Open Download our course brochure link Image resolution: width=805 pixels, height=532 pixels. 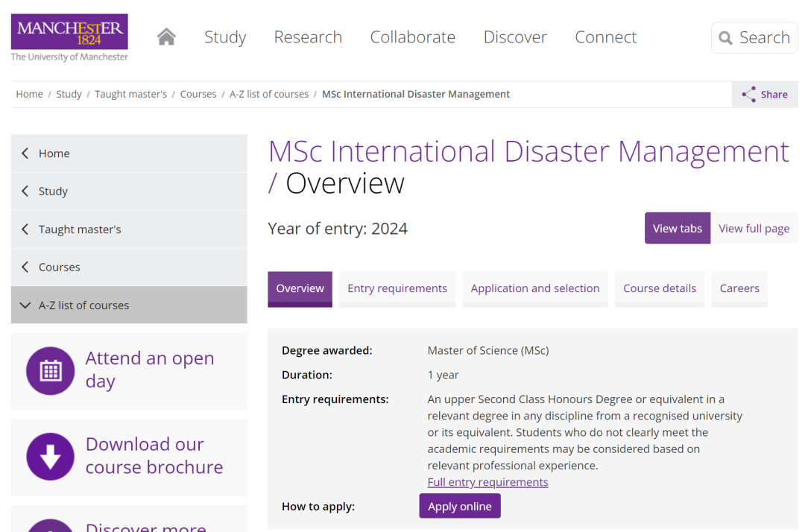(154, 455)
